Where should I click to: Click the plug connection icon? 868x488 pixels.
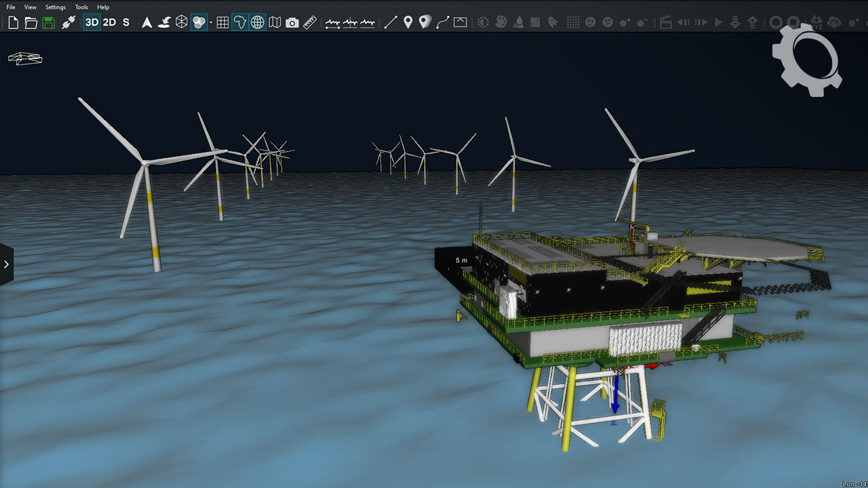68,22
